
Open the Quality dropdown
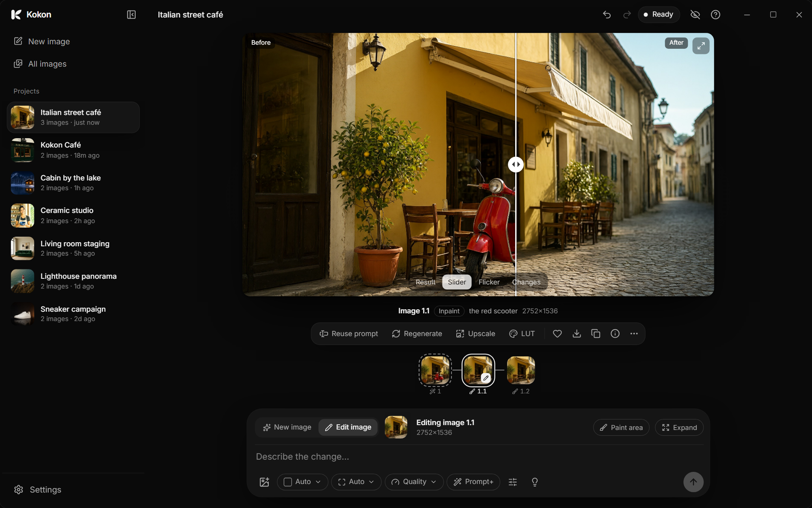click(414, 482)
